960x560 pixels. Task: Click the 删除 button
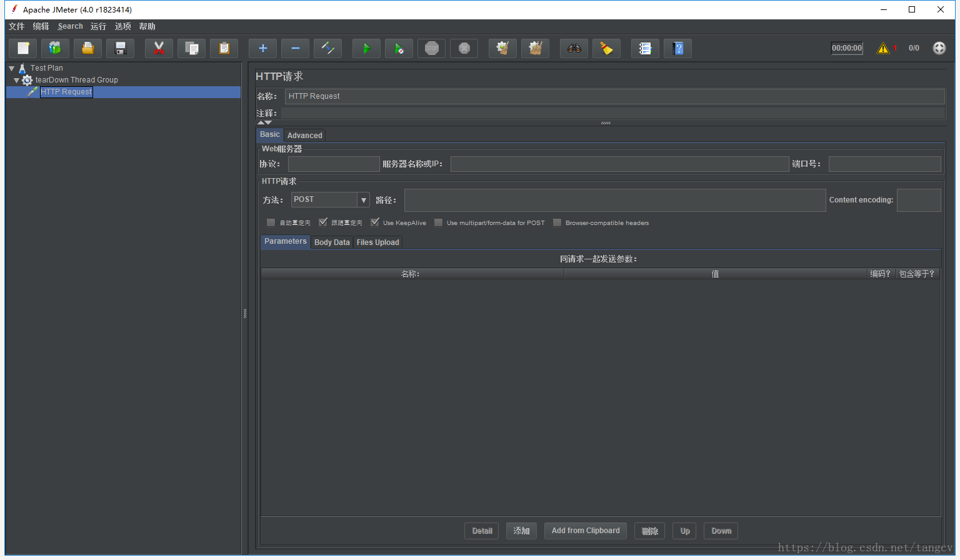click(x=649, y=531)
